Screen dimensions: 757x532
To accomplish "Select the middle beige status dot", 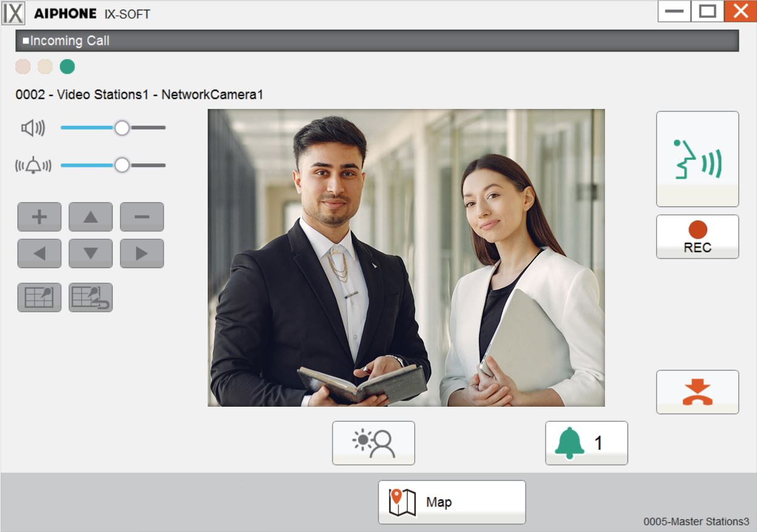I will pos(45,67).
